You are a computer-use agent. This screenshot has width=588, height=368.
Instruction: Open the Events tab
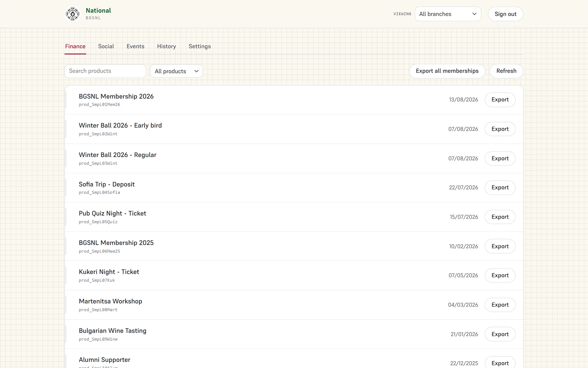coord(135,46)
